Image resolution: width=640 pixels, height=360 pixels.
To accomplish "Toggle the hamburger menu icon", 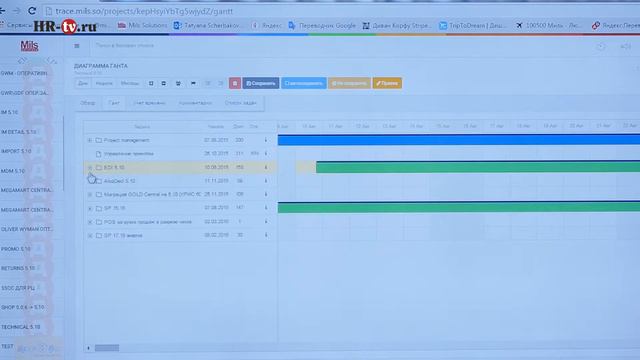I will pyautogui.click(x=77, y=46).
